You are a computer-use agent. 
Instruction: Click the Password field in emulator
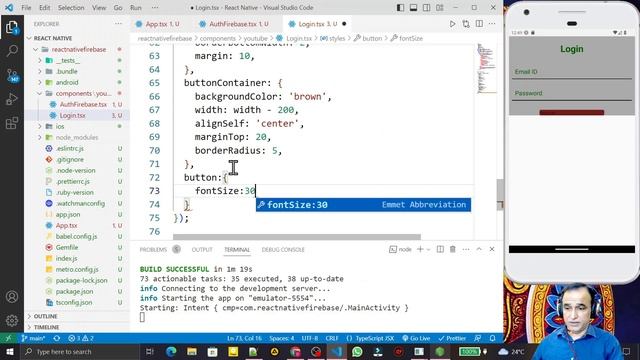tap(571, 93)
